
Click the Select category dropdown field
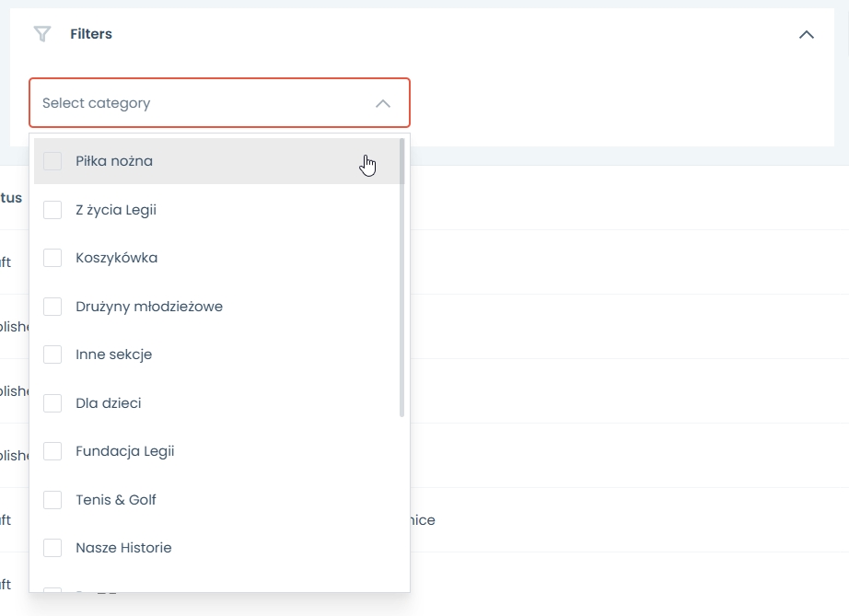pos(203,103)
